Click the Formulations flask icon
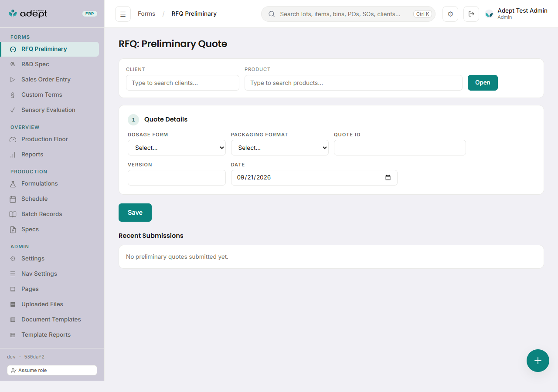The width and height of the screenshot is (558, 392). (13, 184)
